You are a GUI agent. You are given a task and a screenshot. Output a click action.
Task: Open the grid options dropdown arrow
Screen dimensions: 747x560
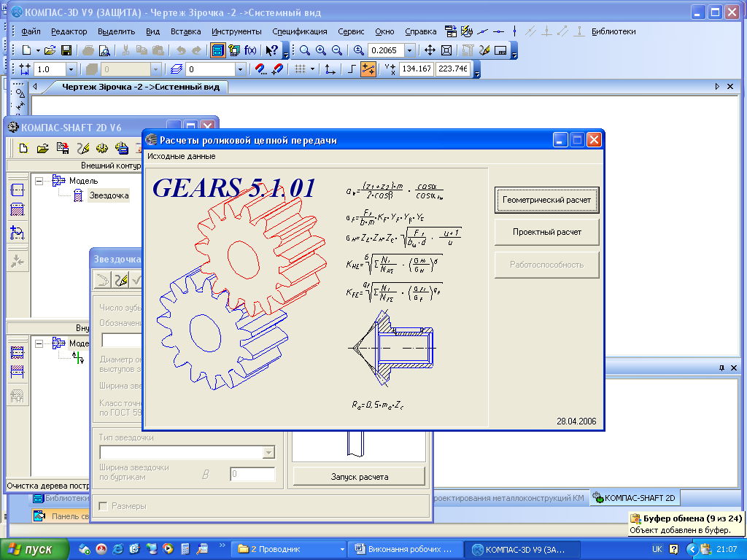(x=312, y=69)
